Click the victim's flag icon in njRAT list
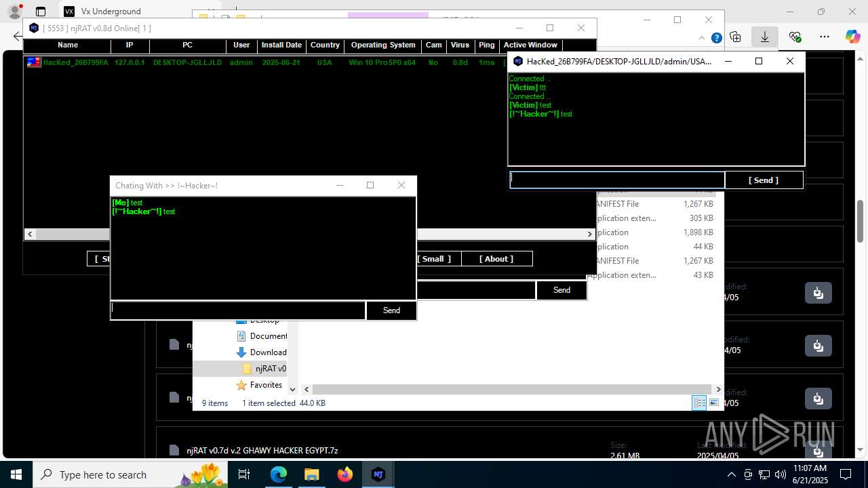The image size is (868, 488). click(34, 62)
